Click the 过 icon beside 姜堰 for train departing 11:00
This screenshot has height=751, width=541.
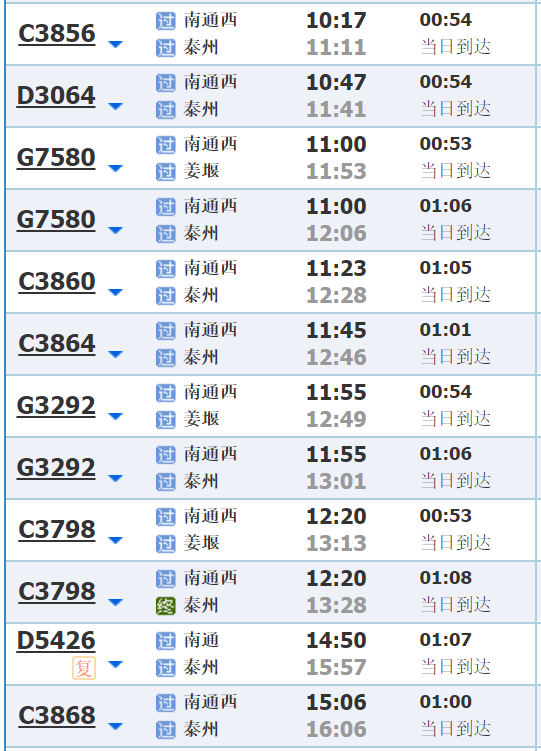tap(166, 172)
